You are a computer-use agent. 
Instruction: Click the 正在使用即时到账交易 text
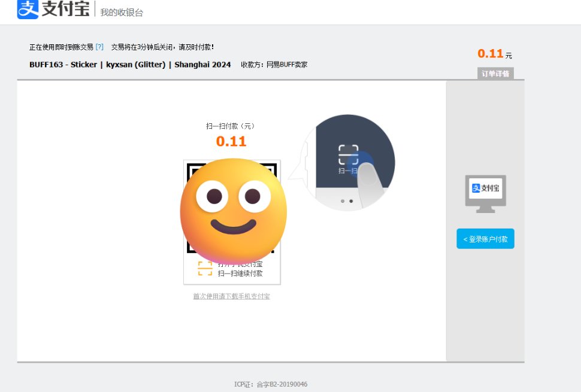[x=61, y=47]
